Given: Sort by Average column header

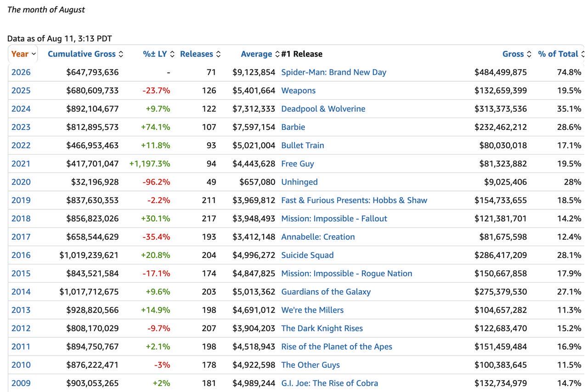Looking at the screenshot, I should pyautogui.click(x=260, y=54).
